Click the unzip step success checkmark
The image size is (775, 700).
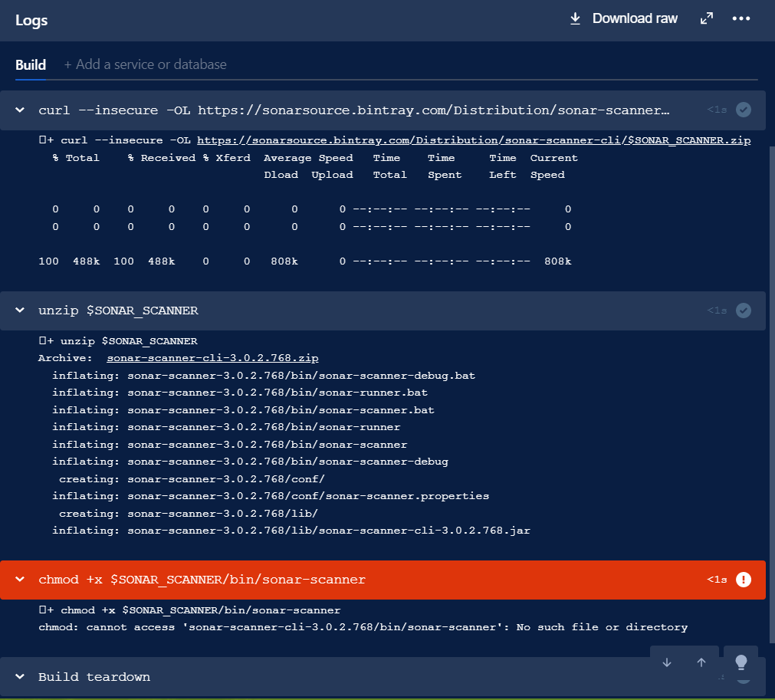[x=744, y=311]
